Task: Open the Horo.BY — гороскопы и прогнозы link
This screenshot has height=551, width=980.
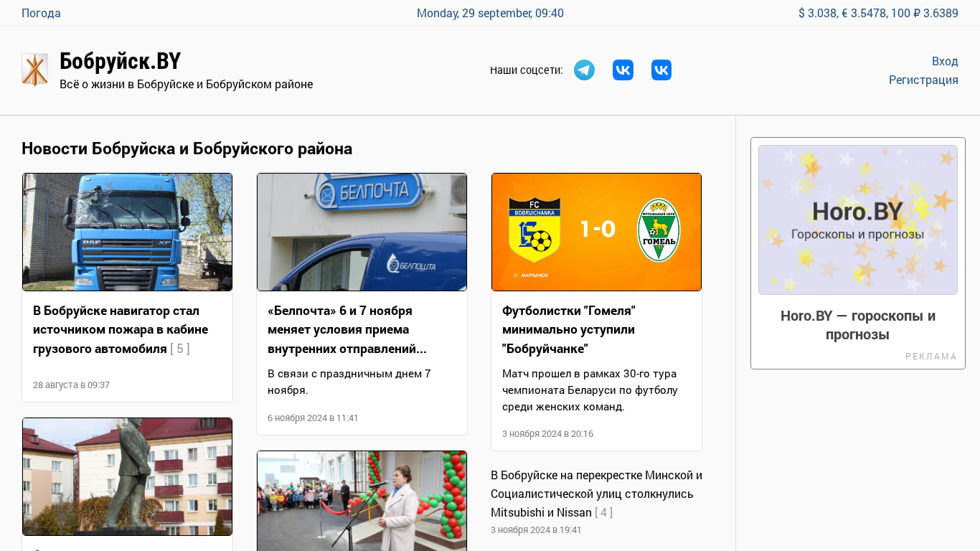Action: click(x=858, y=325)
